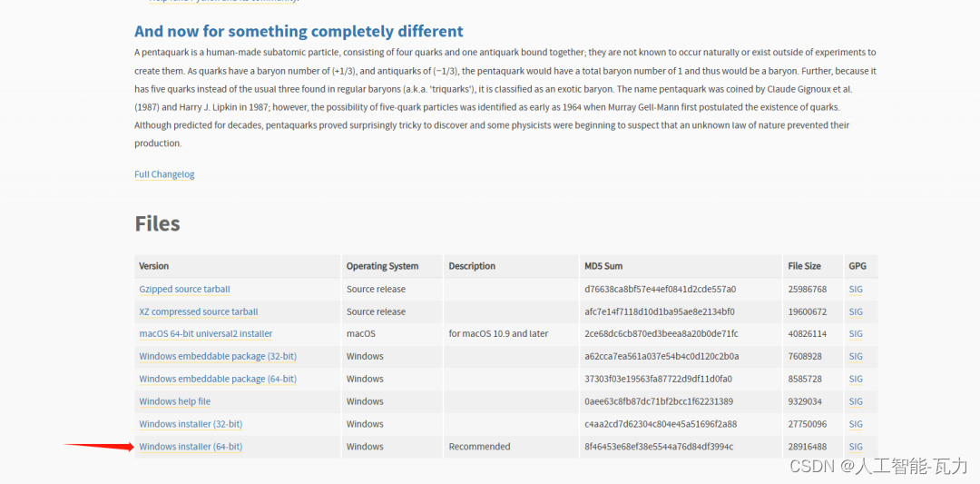The width and height of the screenshot is (980, 484).
Task: Download the Gzipped source tarball
Action: click(x=185, y=290)
